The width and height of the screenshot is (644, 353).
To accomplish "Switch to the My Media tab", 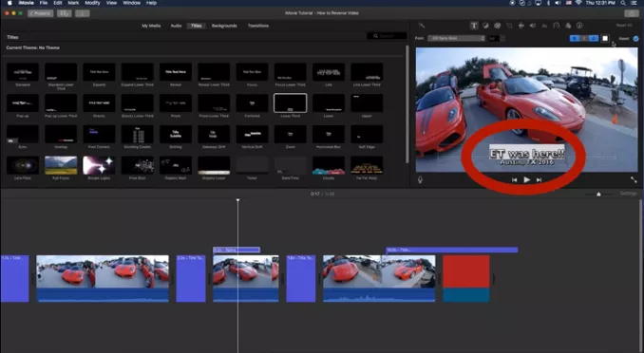I will 151,26.
